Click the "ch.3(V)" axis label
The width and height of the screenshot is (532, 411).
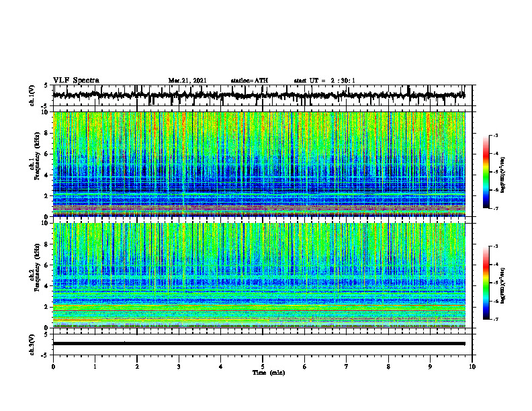click(x=32, y=345)
